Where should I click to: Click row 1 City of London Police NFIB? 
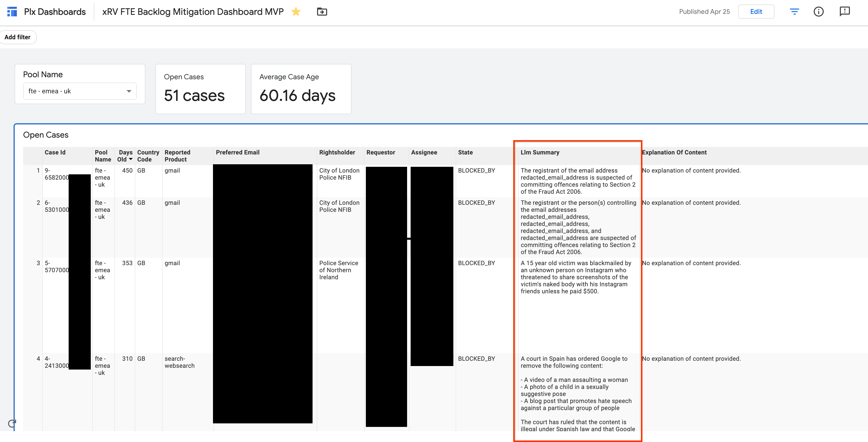tap(339, 174)
